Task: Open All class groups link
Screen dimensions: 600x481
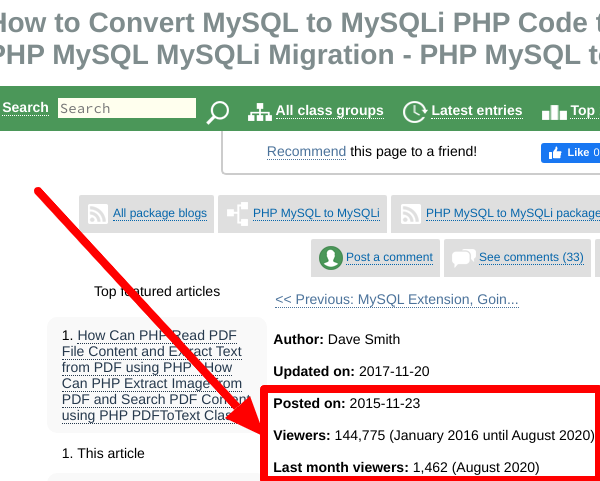Action: coord(329,110)
